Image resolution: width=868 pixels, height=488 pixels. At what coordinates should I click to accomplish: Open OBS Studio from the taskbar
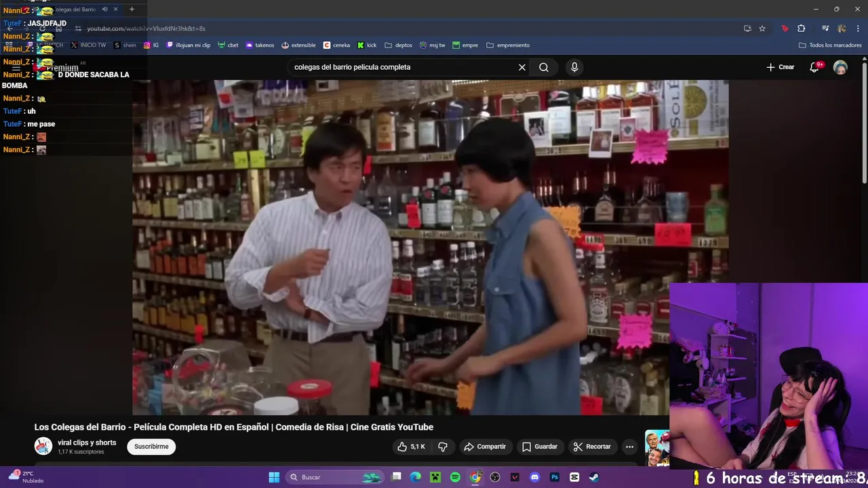click(495, 477)
